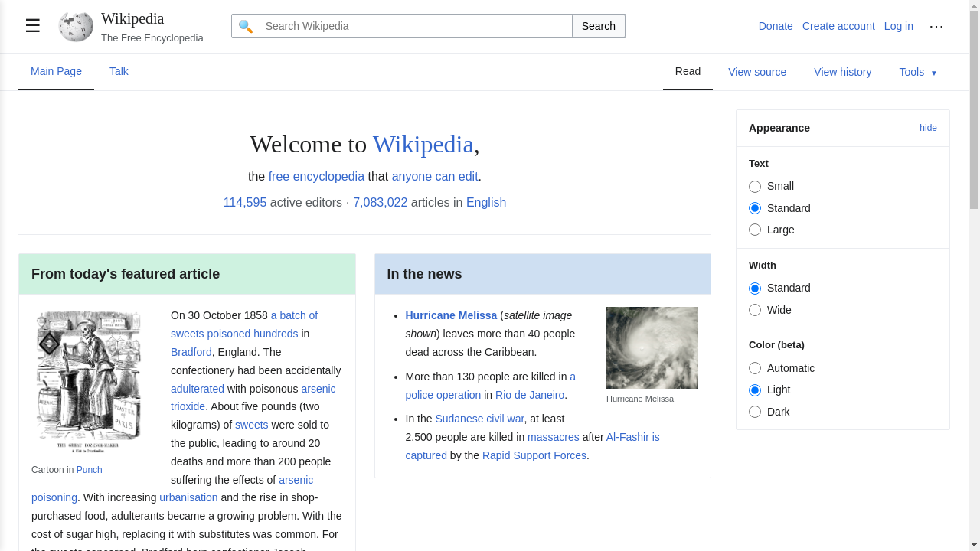Select Large text size

point(755,230)
